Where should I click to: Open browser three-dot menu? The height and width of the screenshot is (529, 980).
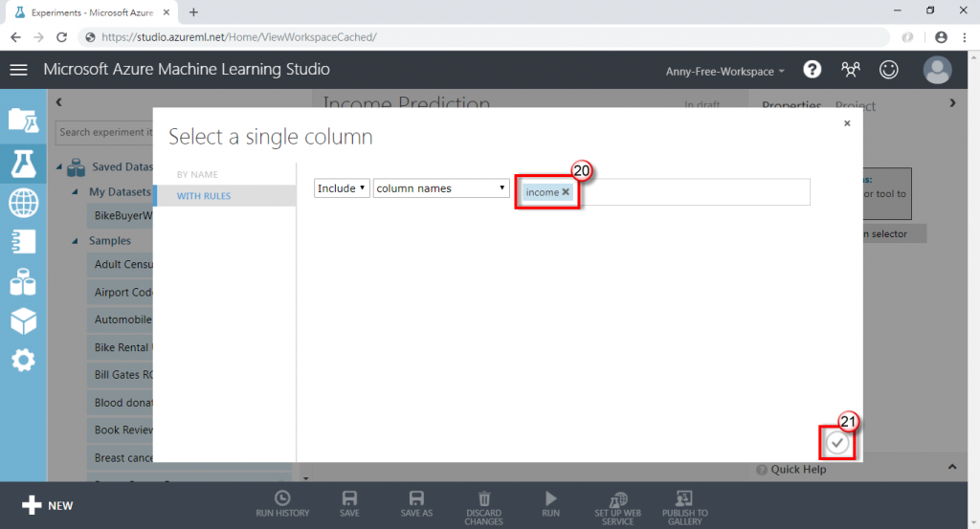coord(965,37)
